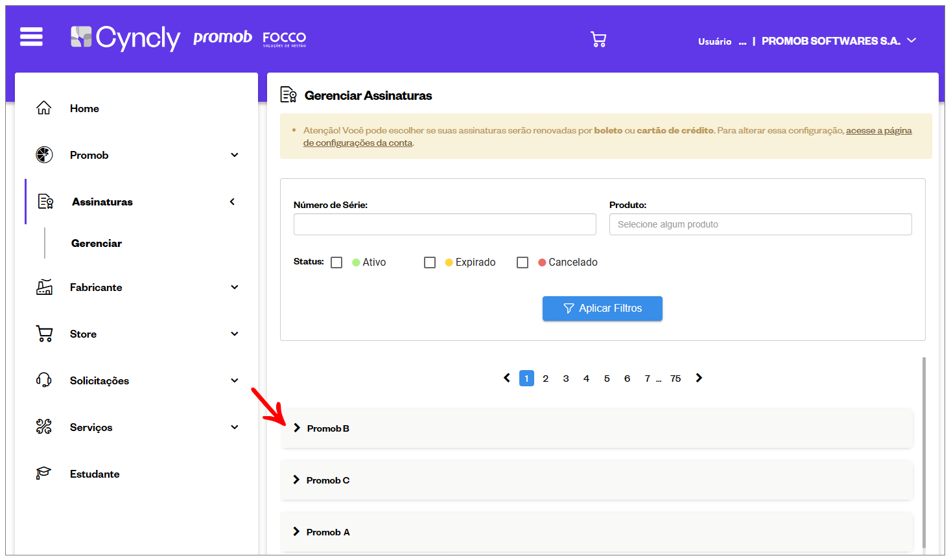The image size is (951, 560).
Task: Click the subscriptions list vertical scrollbar
Action: tap(924, 452)
